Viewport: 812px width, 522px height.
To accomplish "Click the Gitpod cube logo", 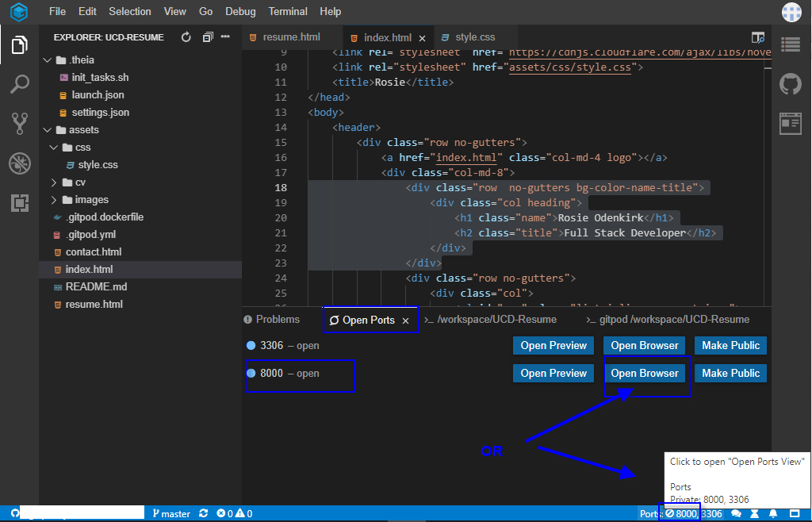I will [x=19, y=11].
